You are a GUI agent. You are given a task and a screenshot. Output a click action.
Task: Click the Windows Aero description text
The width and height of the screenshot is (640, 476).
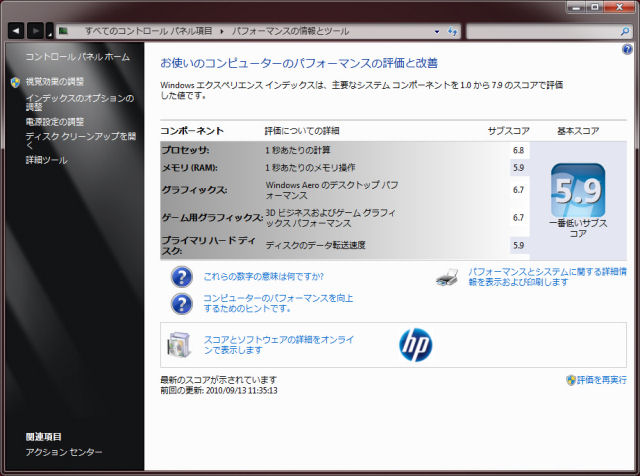332,190
